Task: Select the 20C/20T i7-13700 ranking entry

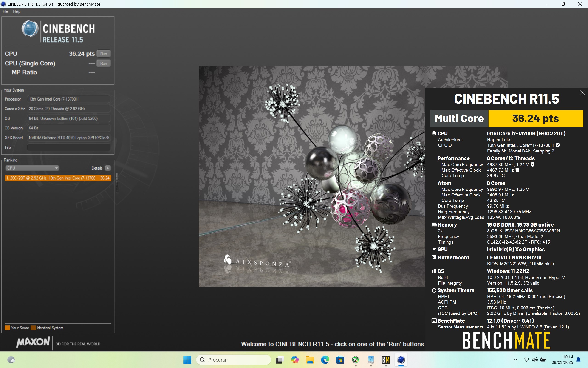Action: (x=58, y=178)
